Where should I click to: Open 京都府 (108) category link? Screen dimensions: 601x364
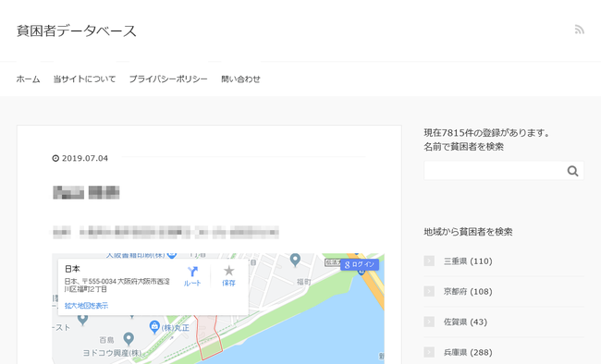coord(468,291)
